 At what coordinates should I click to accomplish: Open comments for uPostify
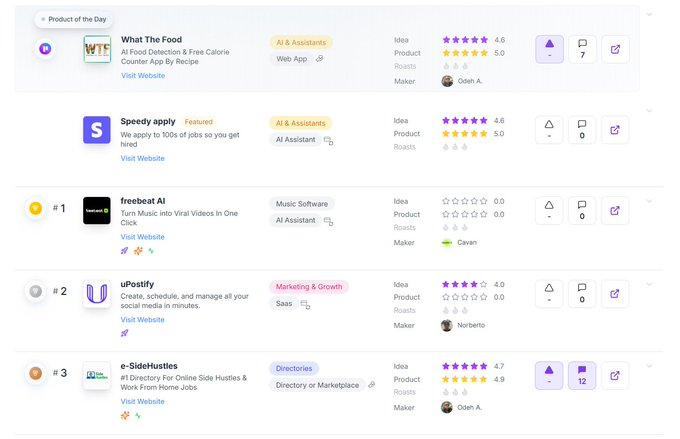point(582,294)
